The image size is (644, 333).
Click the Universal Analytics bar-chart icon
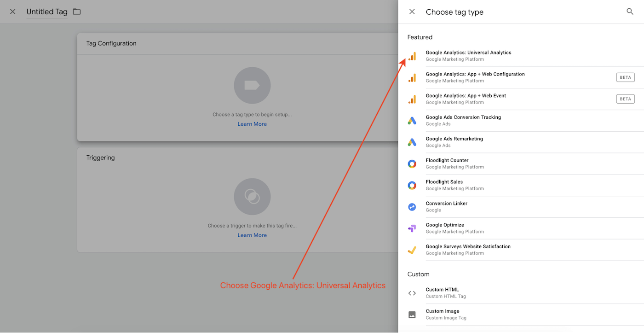click(412, 56)
